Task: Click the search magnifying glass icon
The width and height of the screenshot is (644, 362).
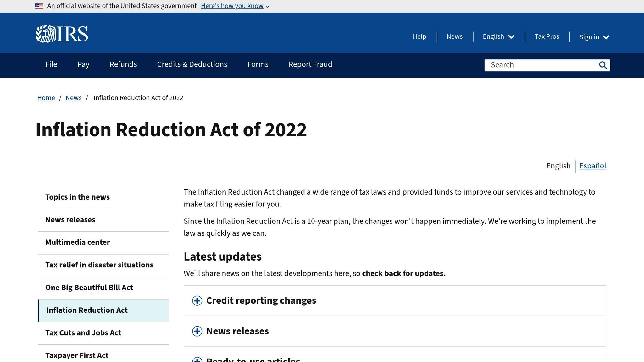Action: [x=603, y=65]
